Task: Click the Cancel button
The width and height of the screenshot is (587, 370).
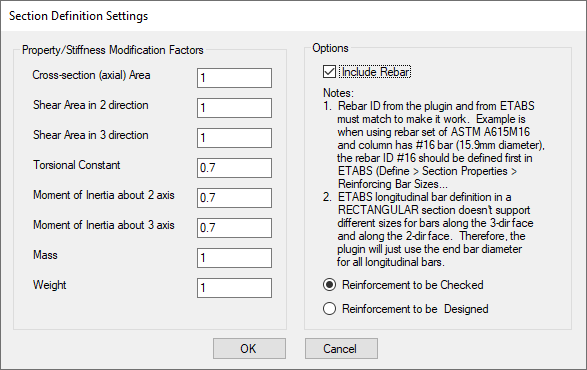Action: click(x=341, y=349)
